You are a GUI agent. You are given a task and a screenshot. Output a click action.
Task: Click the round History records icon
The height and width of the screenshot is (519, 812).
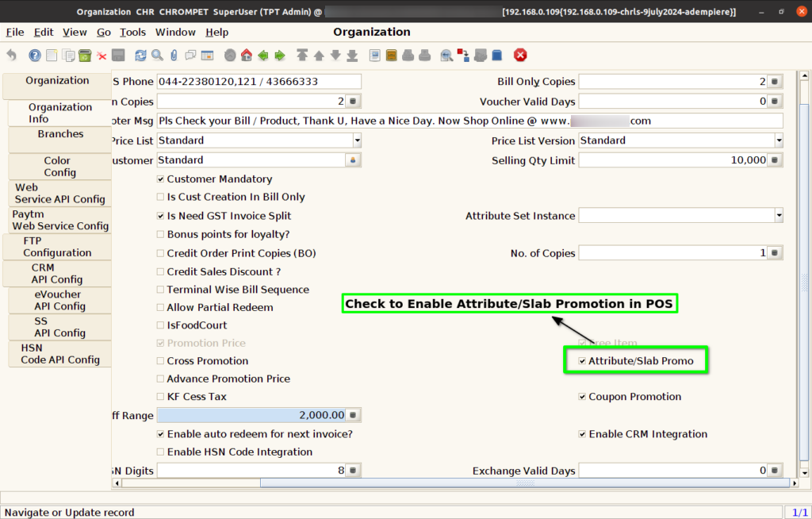click(x=230, y=55)
